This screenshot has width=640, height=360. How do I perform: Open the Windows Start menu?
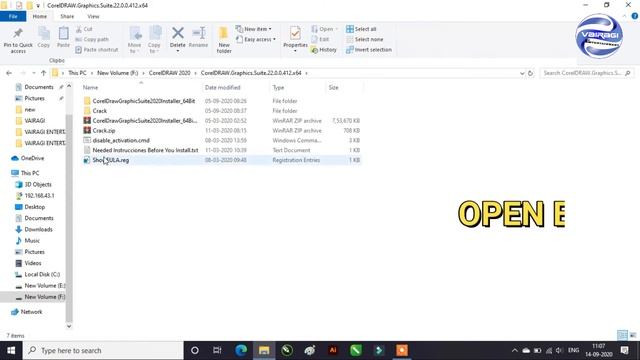(11, 350)
